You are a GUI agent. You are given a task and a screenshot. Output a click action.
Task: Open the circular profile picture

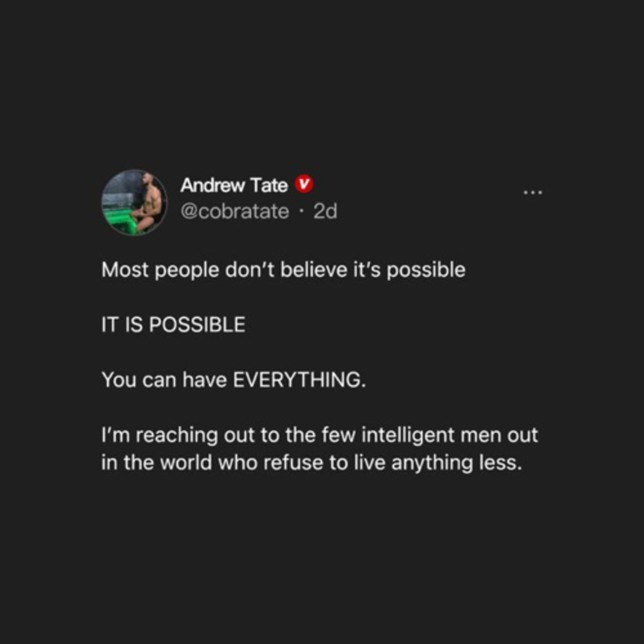134,202
